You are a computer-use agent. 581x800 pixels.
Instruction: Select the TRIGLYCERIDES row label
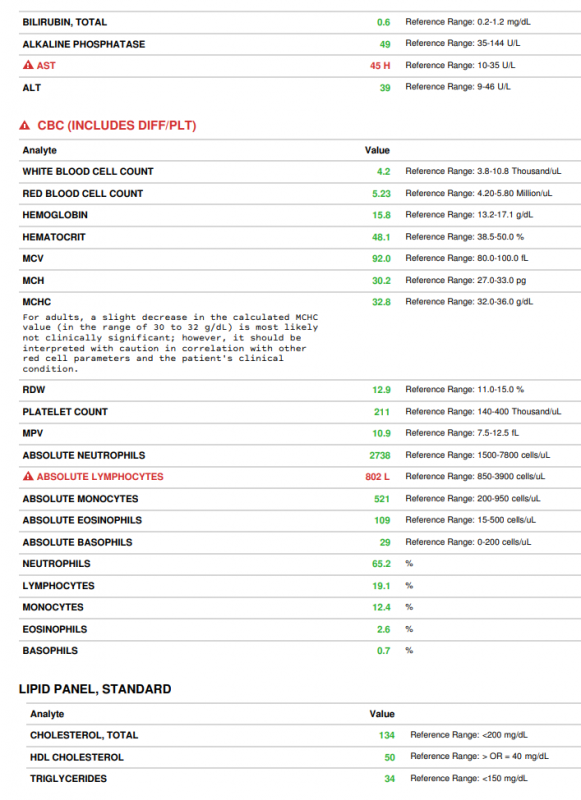pos(68,779)
